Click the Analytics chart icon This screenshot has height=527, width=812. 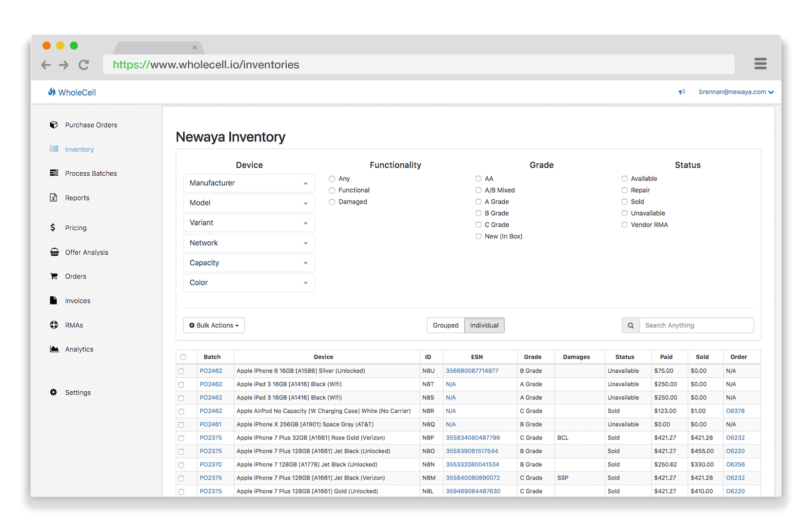point(54,348)
